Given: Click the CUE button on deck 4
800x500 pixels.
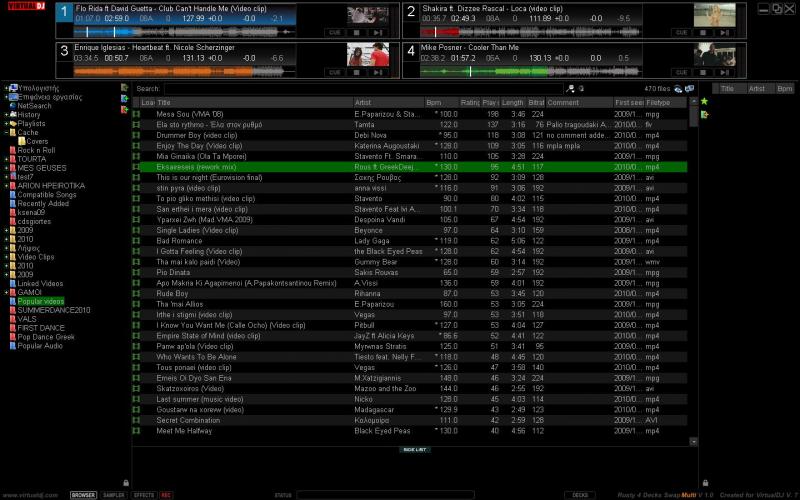Looking at the screenshot, I should (682, 72).
